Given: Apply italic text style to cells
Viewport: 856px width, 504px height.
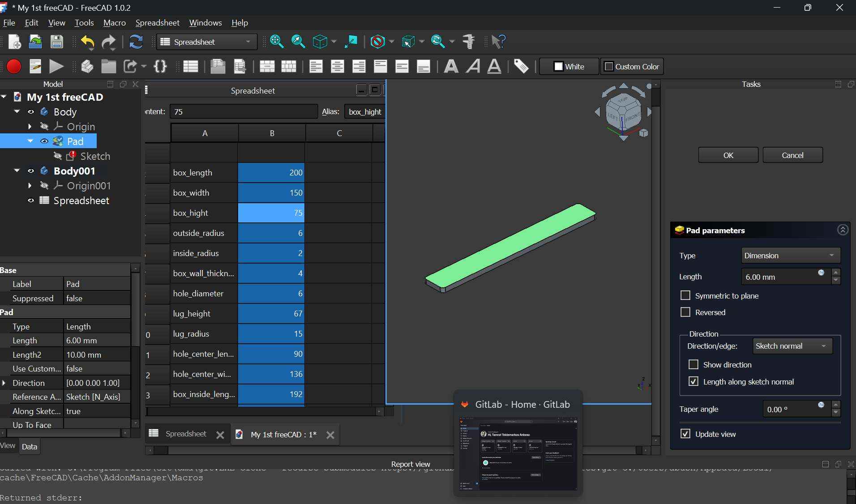Looking at the screenshot, I should point(473,67).
